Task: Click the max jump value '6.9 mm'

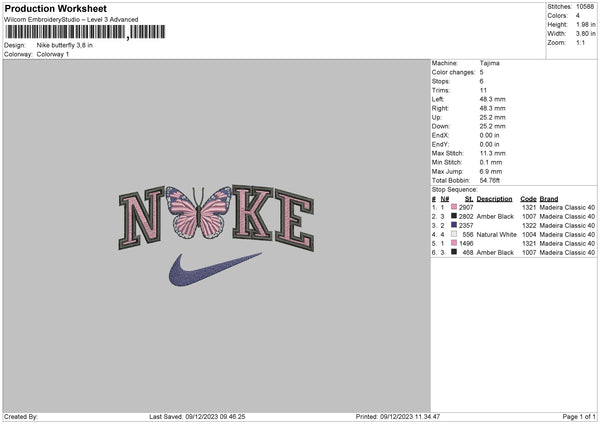Action: click(x=491, y=171)
